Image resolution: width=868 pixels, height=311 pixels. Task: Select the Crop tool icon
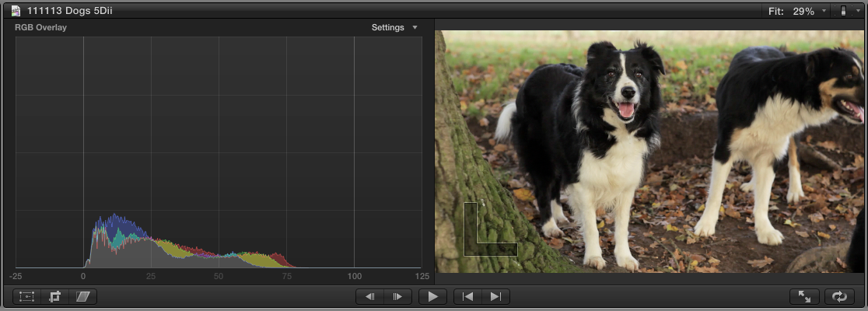pos(55,296)
